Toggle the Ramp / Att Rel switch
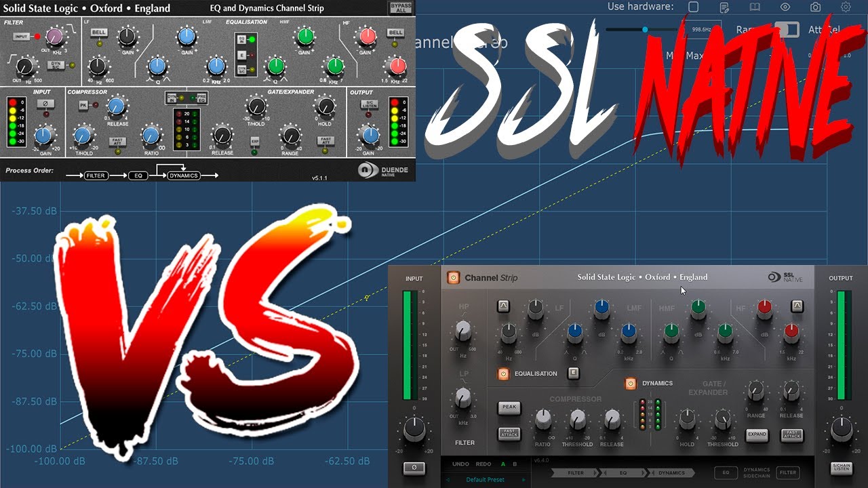 [x=787, y=30]
